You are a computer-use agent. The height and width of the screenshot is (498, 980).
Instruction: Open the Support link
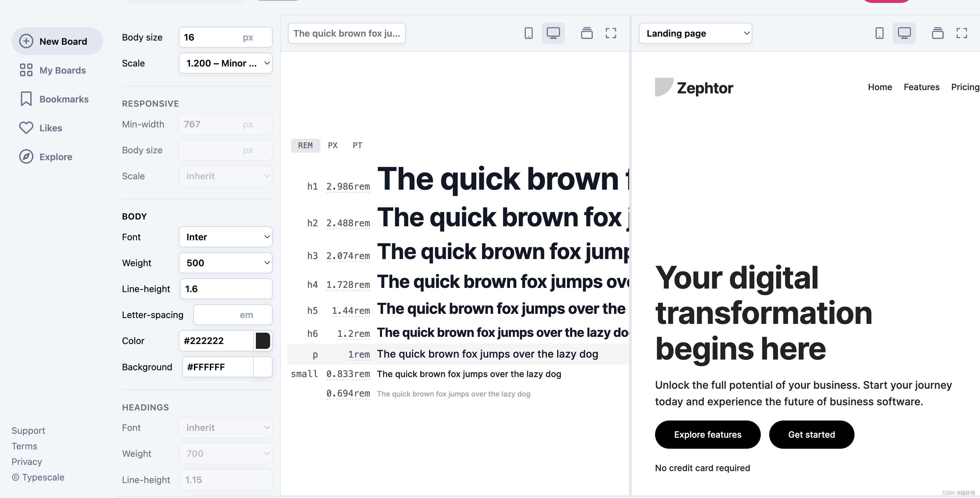pyautogui.click(x=28, y=430)
